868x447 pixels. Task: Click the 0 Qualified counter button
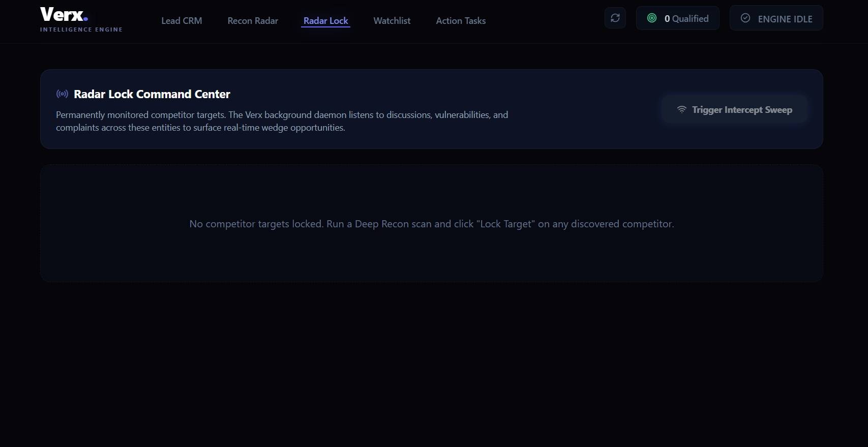tap(677, 18)
